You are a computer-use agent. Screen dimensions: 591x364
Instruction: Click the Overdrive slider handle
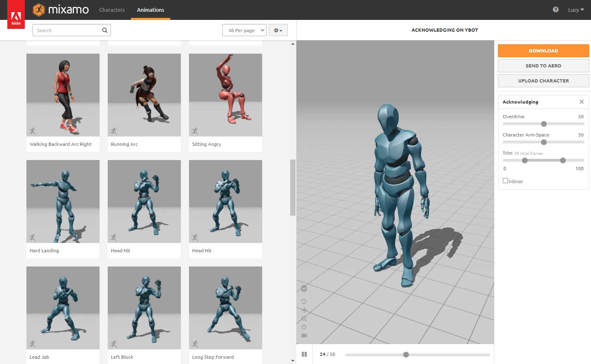tap(543, 124)
